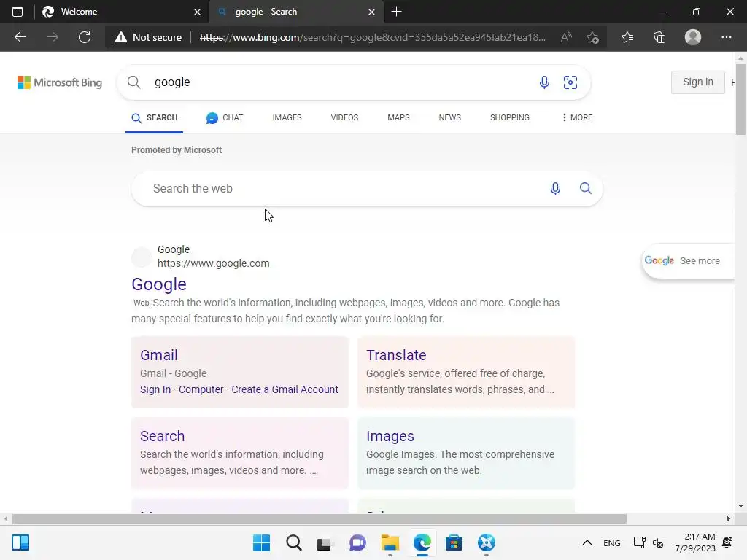Click magnifier in Search the web box
The image size is (747, 560).
[586, 189]
